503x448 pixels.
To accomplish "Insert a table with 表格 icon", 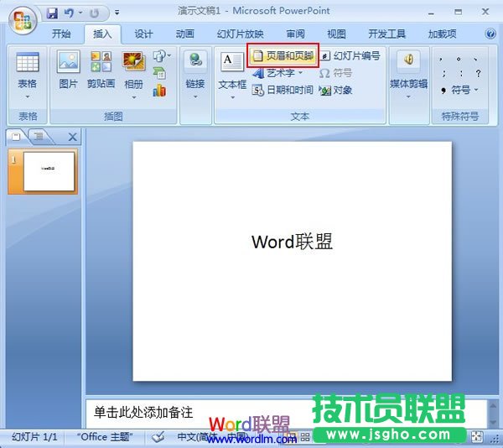I will click(28, 62).
